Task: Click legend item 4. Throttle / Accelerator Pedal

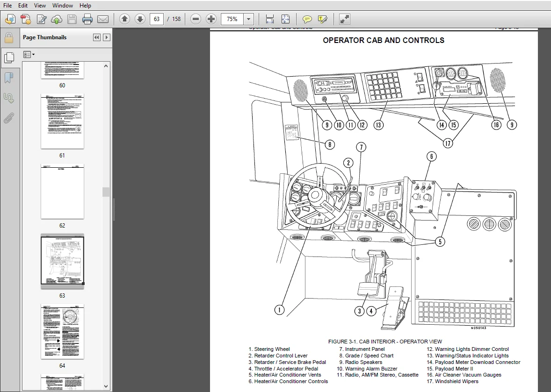Action: coord(283,369)
